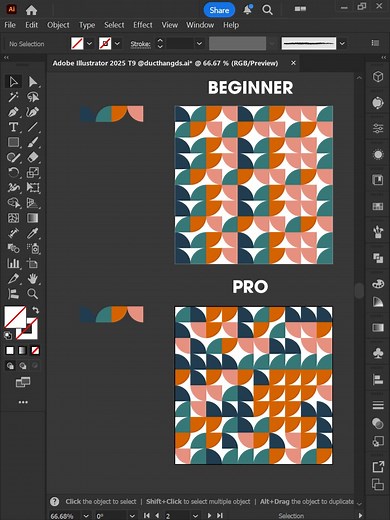Select the Type tool

[13, 127]
